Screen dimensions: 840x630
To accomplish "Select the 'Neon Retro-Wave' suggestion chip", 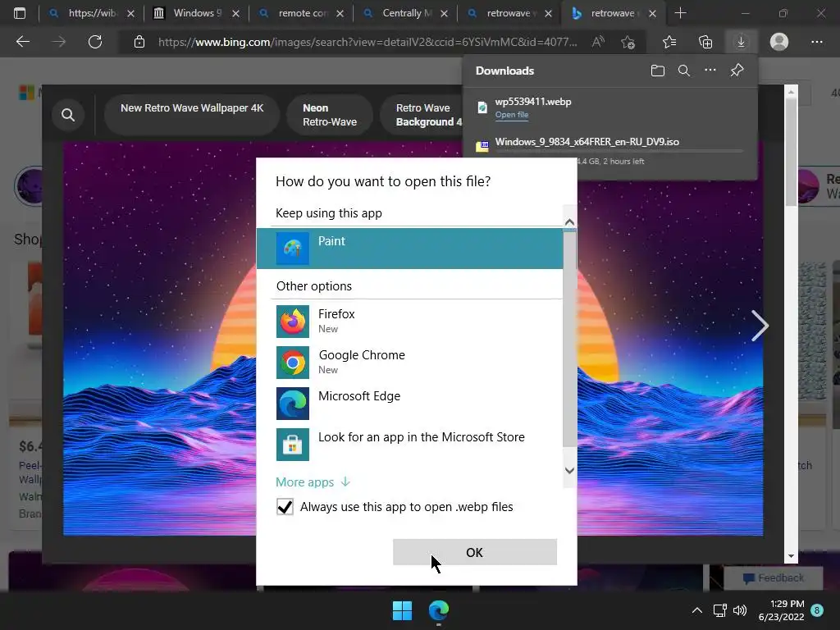I will pos(330,115).
